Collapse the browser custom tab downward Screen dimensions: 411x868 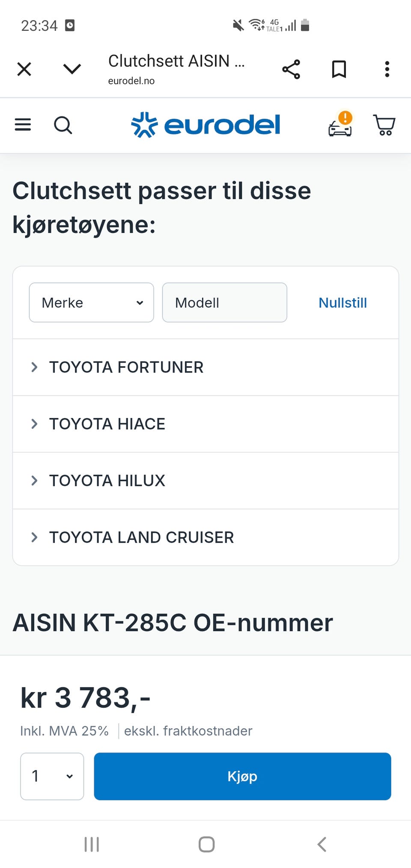(72, 69)
